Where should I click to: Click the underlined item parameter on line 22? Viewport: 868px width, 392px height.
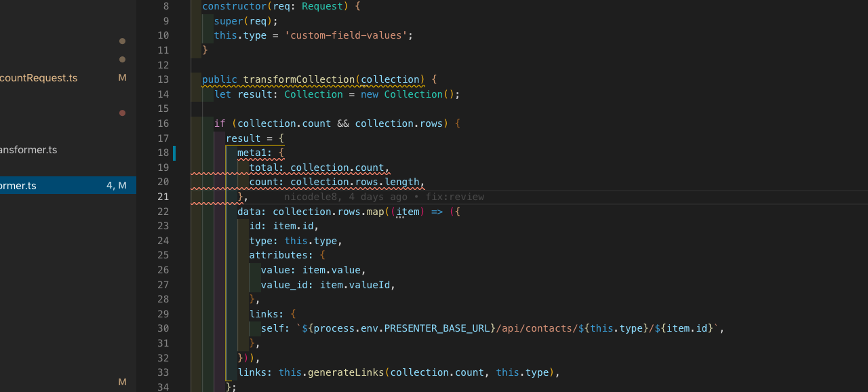pyautogui.click(x=408, y=212)
